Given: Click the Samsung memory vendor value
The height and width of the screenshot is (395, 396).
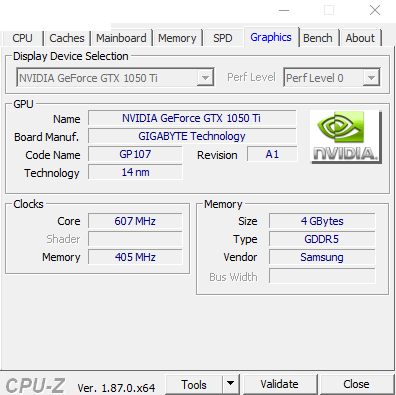Looking at the screenshot, I should click(x=322, y=257).
